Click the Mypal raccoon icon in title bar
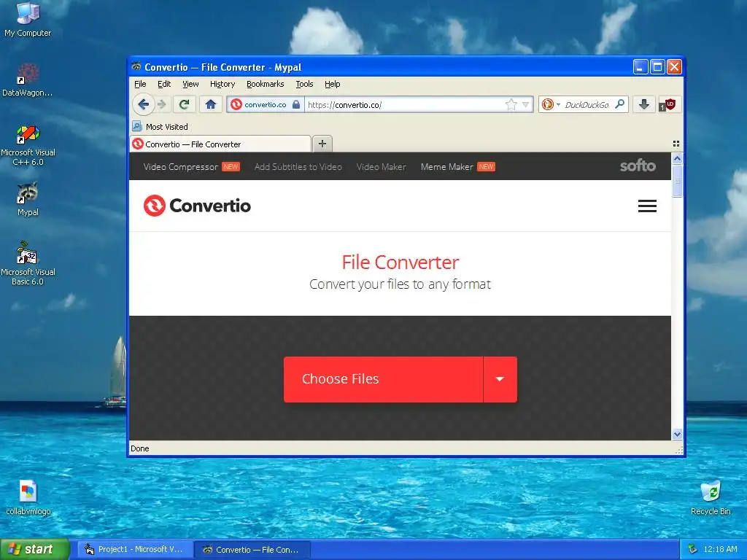747x560 pixels. pos(136,66)
